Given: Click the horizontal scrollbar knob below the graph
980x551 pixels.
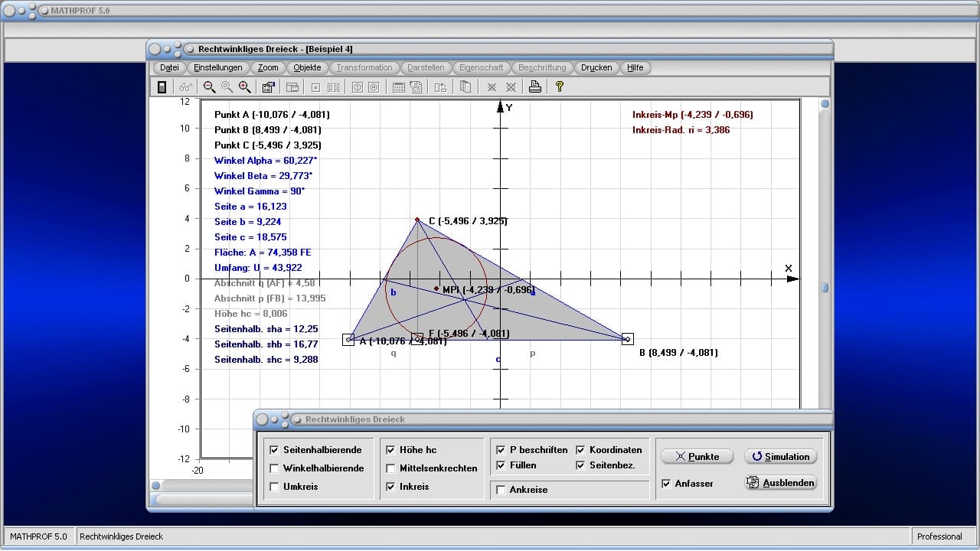Looking at the screenshot, I should pyautogui.click(x=156, y=485).
